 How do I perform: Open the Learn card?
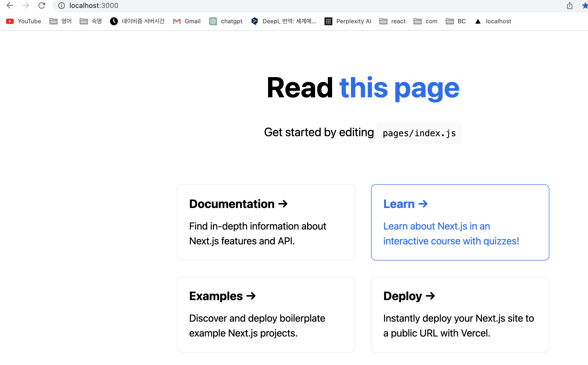(460, 222)
